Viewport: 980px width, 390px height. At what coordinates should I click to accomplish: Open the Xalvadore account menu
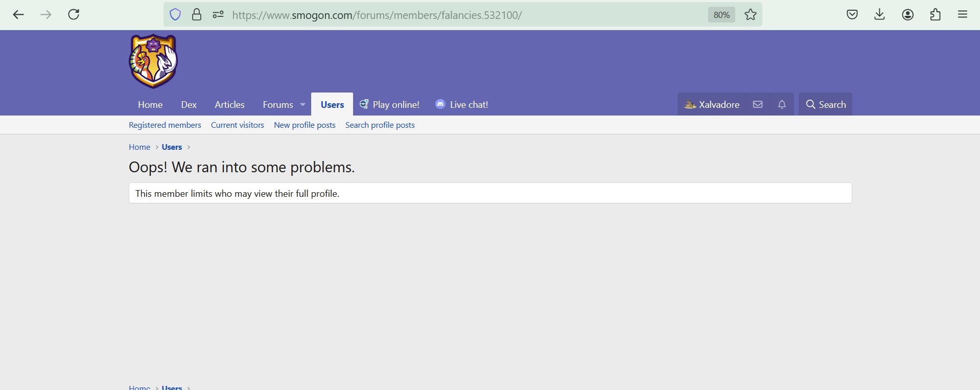(x=712, y=104)
